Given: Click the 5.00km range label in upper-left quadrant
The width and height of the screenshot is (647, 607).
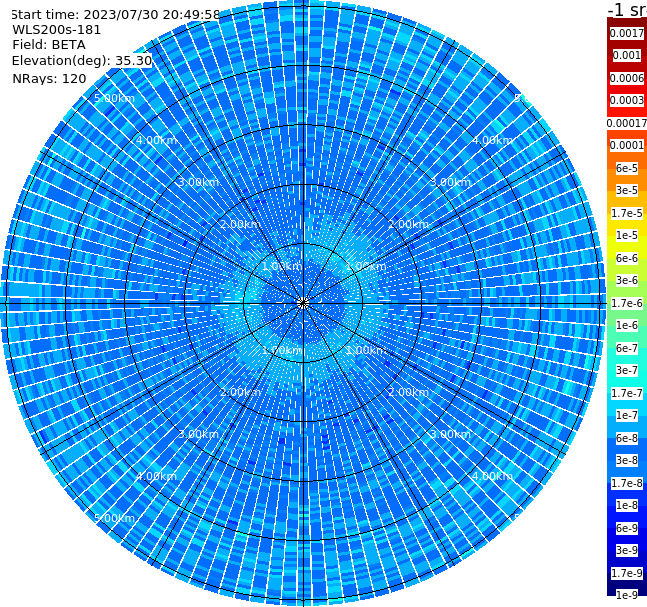Looking at the screenshot, I should click(114, 98).
